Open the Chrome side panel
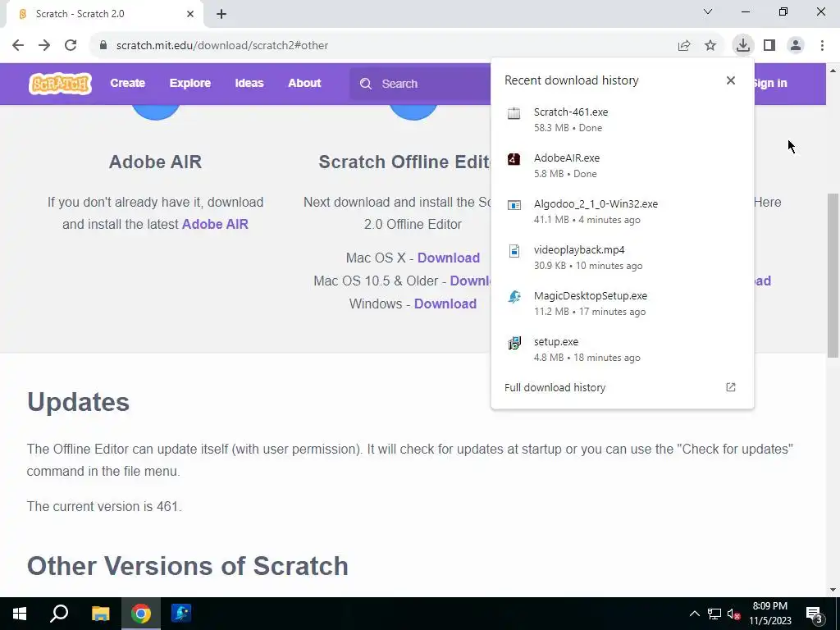Screen dimensions: 840x630 coord(769,45)
